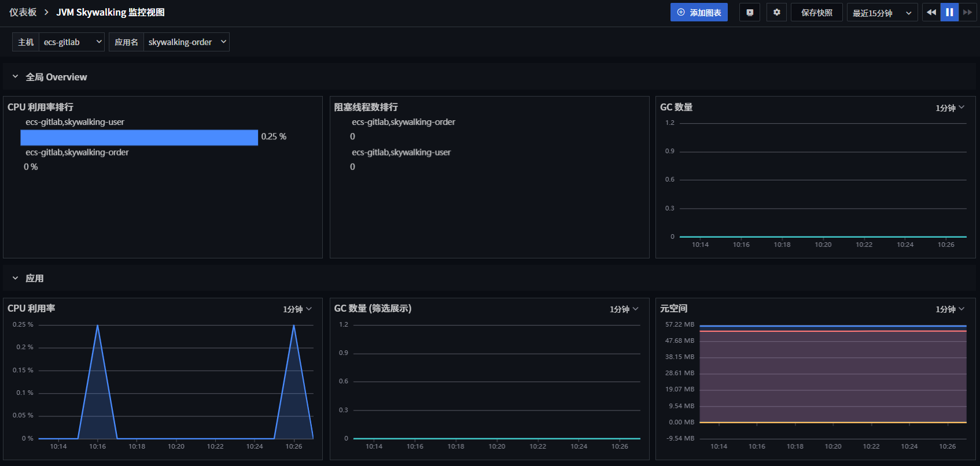Click the blue 0.25 % CPU bar

(x=139, y=137)
